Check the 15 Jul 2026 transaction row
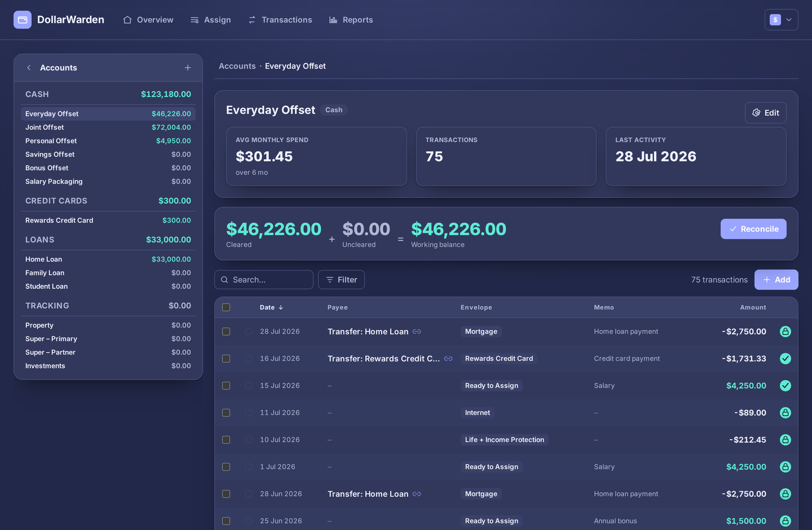The height and width of the screenshot is (530, 812). [x=226, y=386]
